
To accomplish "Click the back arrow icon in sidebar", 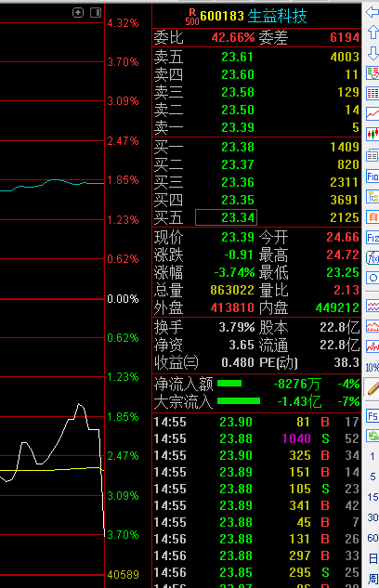I will coord(372,12).
